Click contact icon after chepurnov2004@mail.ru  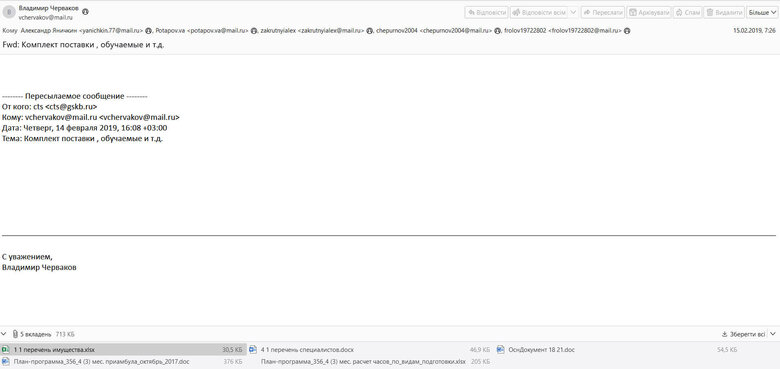pos(497,31)
